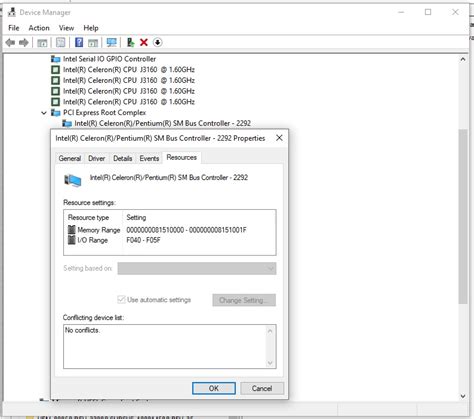Click the I/O Range chip icon
Image resolution: width=474 pixels, height=419 pixels.
72,240
